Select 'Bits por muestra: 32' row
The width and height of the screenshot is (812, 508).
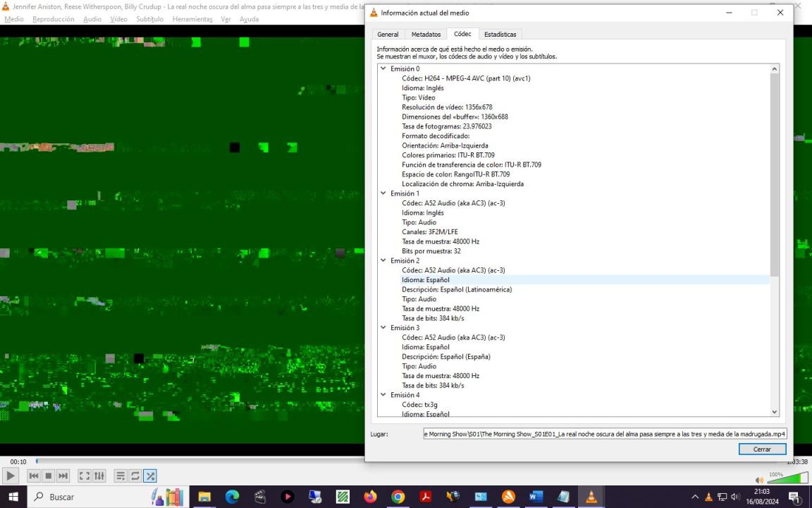(x=431, y=251)
